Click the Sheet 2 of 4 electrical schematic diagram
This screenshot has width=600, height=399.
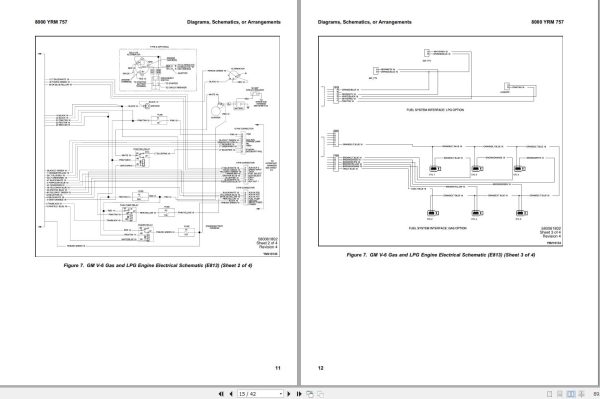[x=157, y=146]
